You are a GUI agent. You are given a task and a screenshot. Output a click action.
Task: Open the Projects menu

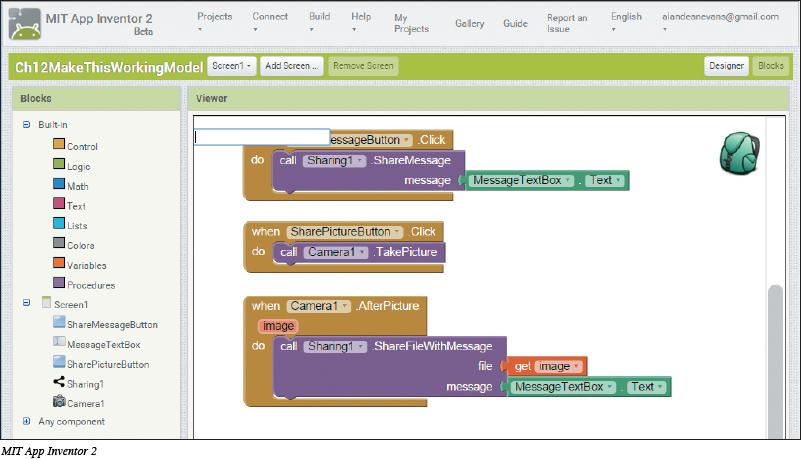coord(215,21)
